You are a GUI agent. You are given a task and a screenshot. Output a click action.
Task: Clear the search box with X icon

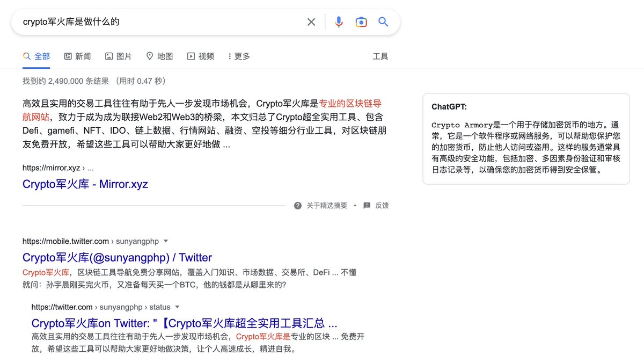tap(311, 22)
